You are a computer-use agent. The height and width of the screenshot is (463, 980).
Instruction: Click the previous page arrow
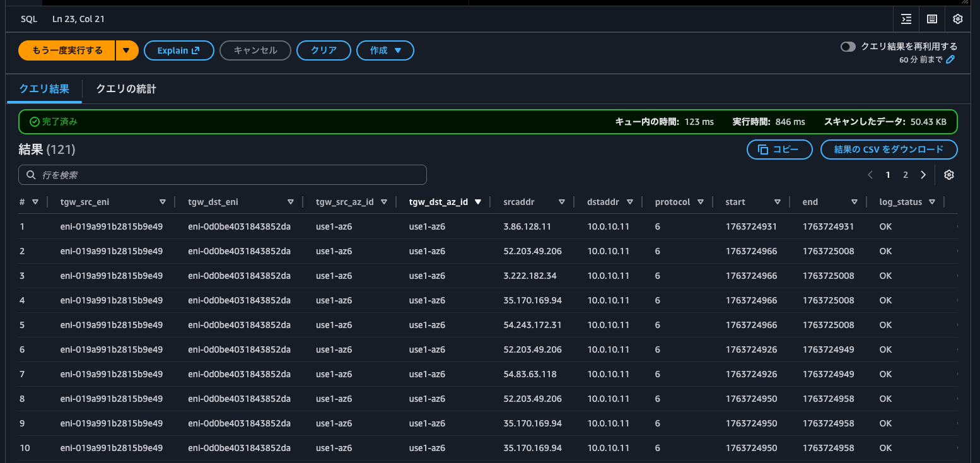point(870,175)
